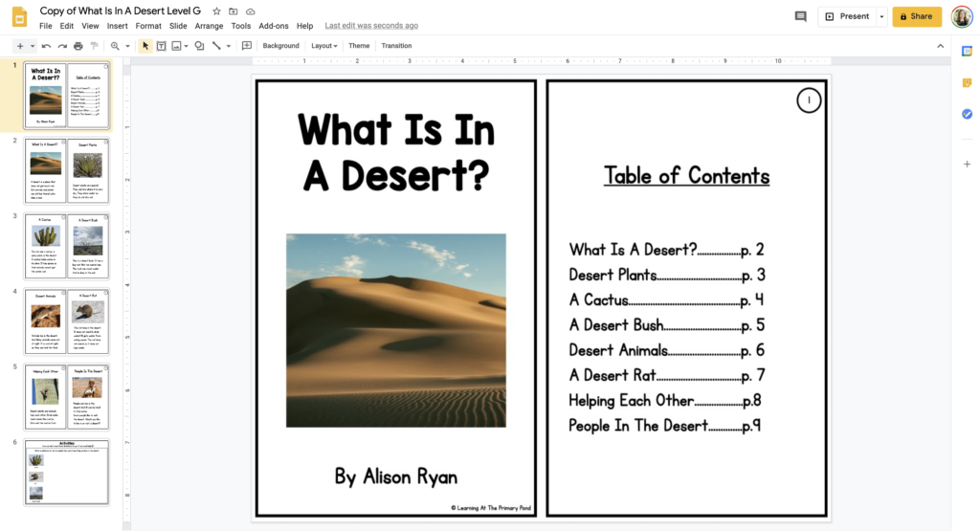This screenshot has width=980, height=531.
Task: Click the Background button
Action: click(x=280, y=46)
